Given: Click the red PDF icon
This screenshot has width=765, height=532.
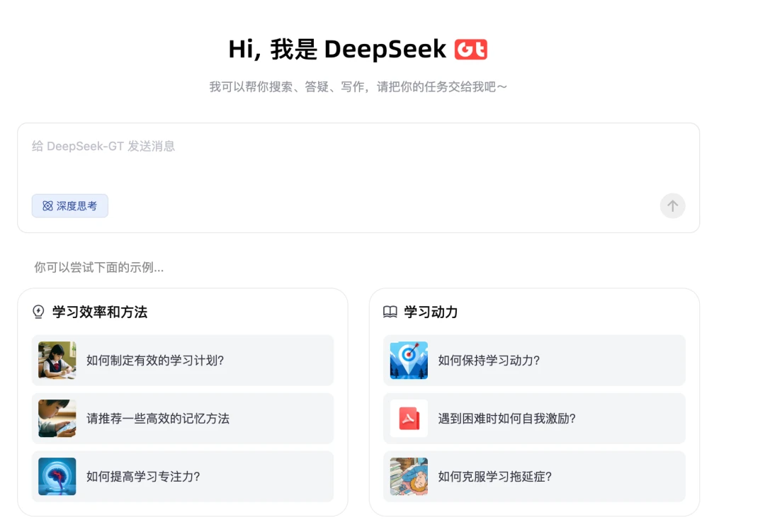Looking at the screenshot, I should pos(409,418).
